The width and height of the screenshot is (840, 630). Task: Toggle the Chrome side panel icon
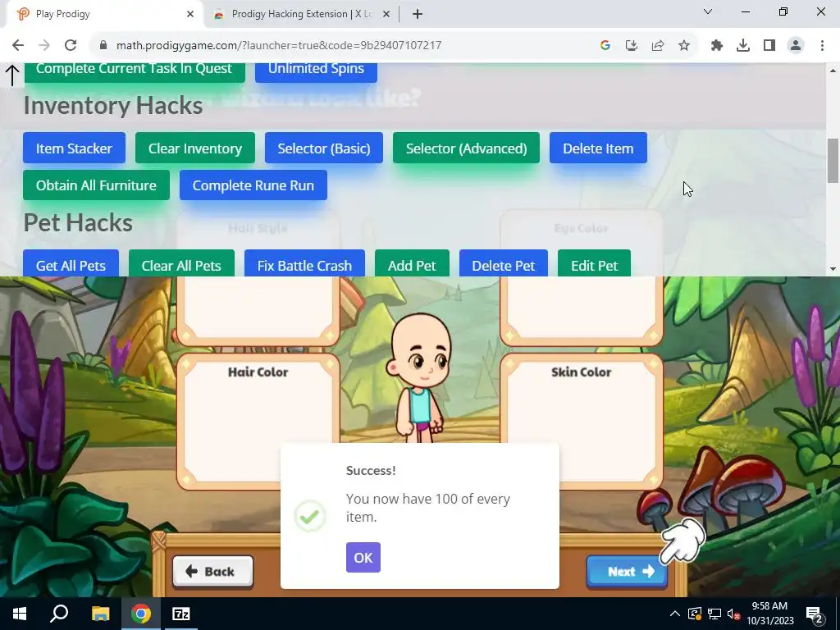769,46
